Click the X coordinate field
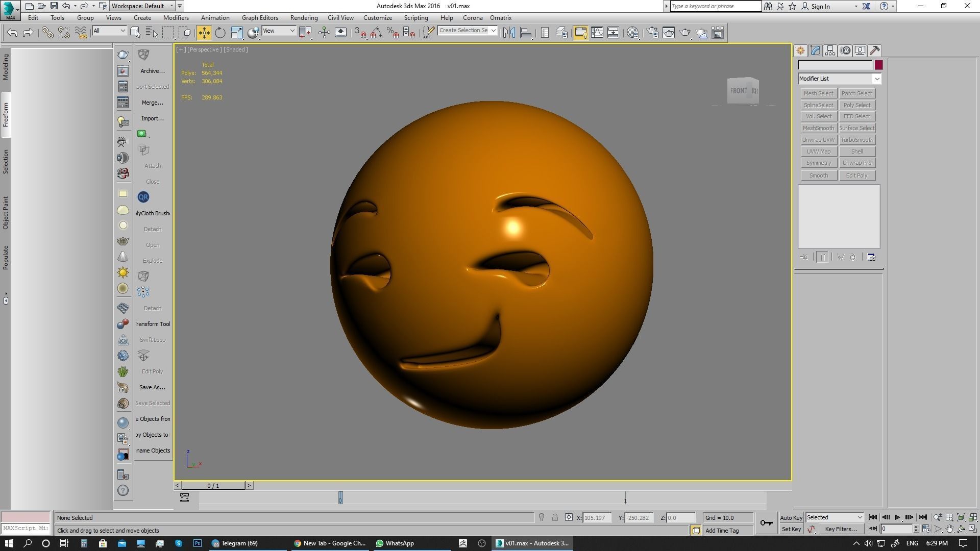 tap(597, 518)
